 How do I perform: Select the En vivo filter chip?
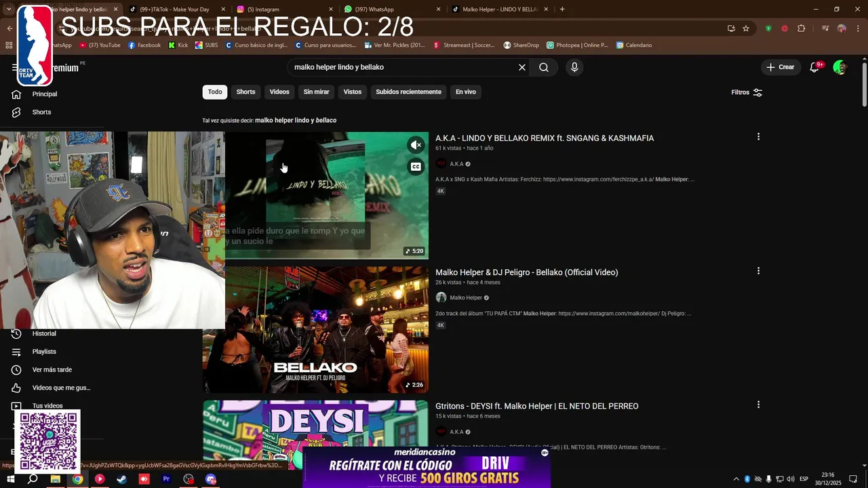tap(465, 91)
